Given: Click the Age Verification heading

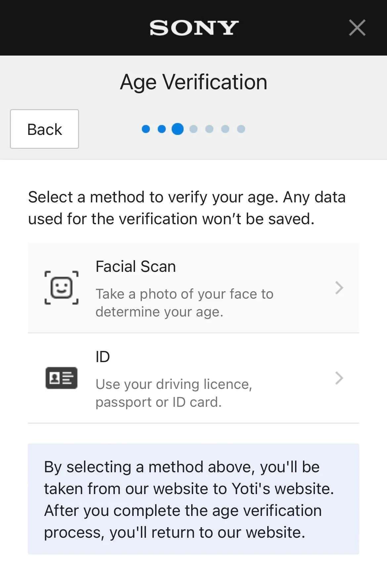Looking at the screenshot, I should point(193,82).
